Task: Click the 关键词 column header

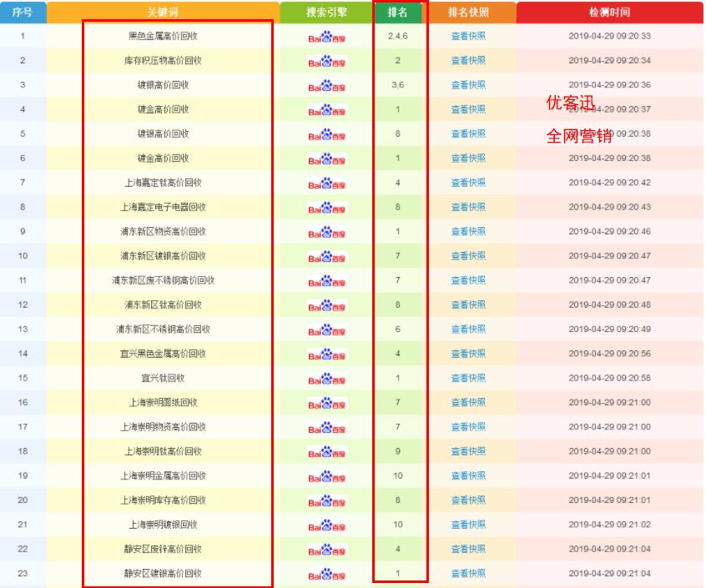Action: (x=163, y=13)
